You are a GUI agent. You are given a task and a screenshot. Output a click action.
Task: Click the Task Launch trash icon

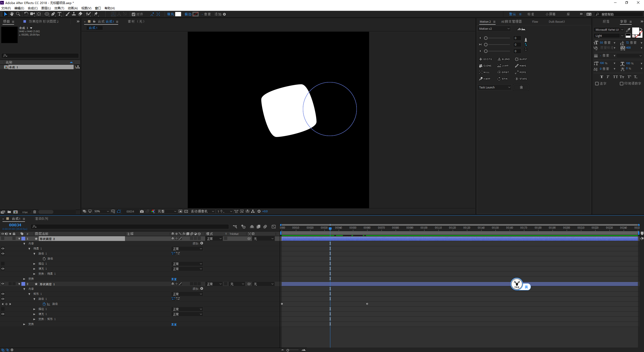pyautogui.click(x=521, y=87)
